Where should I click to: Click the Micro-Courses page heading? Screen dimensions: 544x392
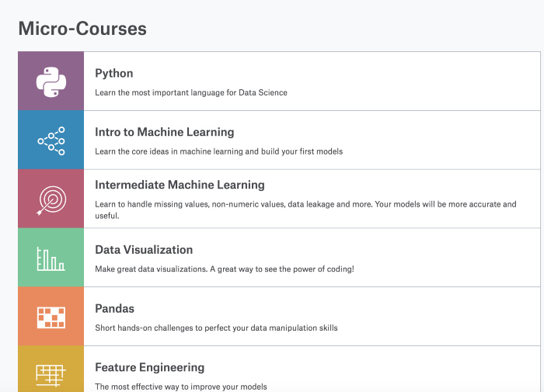(82, 29)
